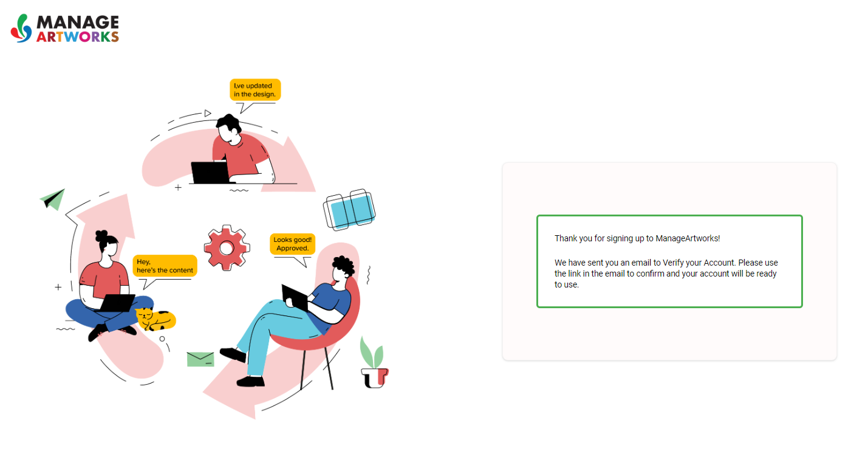Click the green-bordered confirmation message box

tap(669, 261)
